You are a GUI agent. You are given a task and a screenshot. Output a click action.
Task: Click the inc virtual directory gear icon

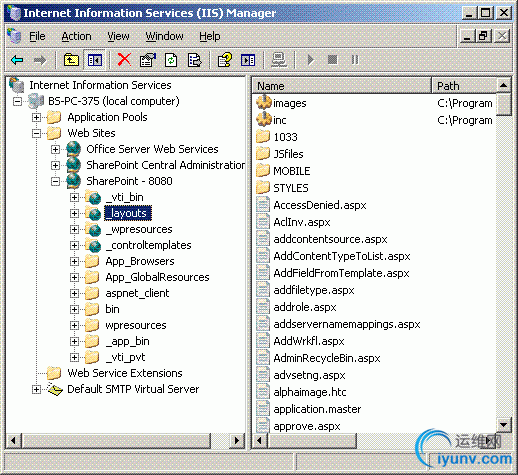[x=264, y=120]
